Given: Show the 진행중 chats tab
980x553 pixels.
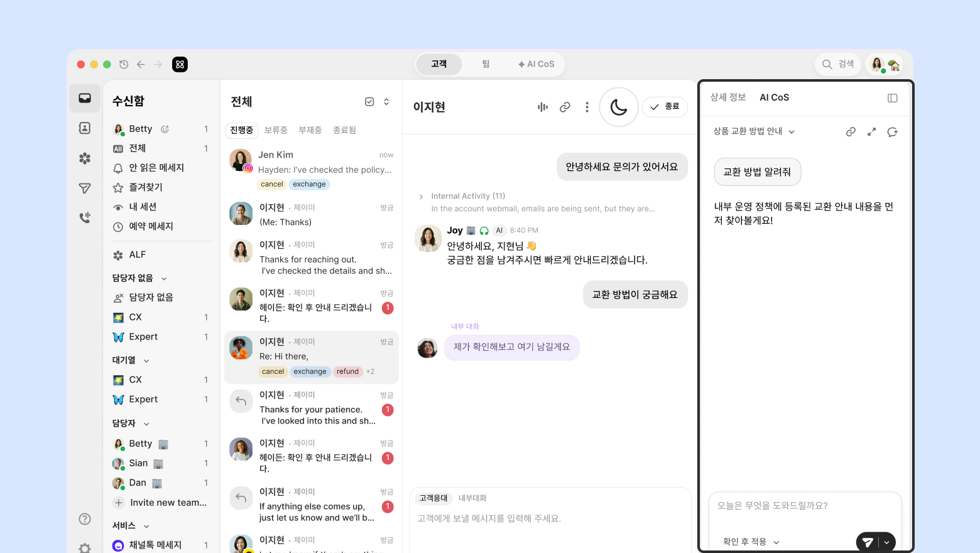Looking at the screenshot, I should click(x=242, y=130).
